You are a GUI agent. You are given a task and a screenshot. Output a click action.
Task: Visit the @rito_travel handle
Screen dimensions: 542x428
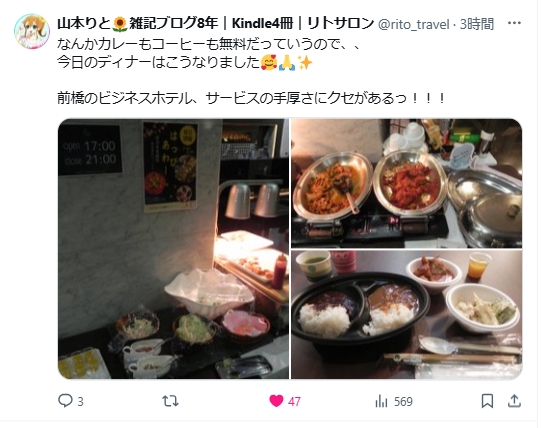[413, 24]
